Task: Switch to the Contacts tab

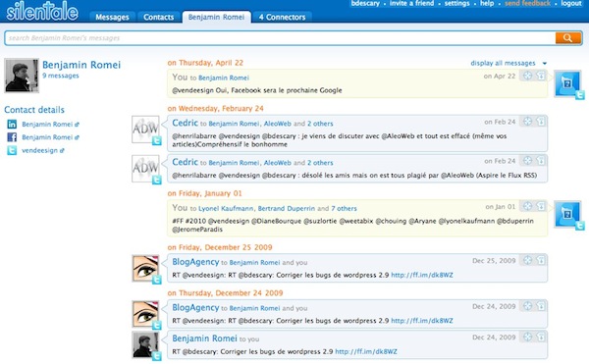Action: click(158, 17)
